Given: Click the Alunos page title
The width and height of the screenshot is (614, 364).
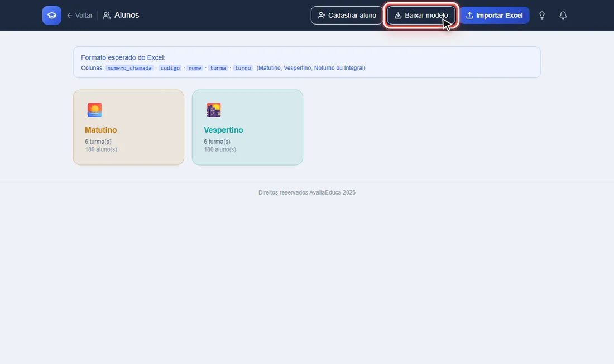Looking at the screenshot, I should click(127, 15).
